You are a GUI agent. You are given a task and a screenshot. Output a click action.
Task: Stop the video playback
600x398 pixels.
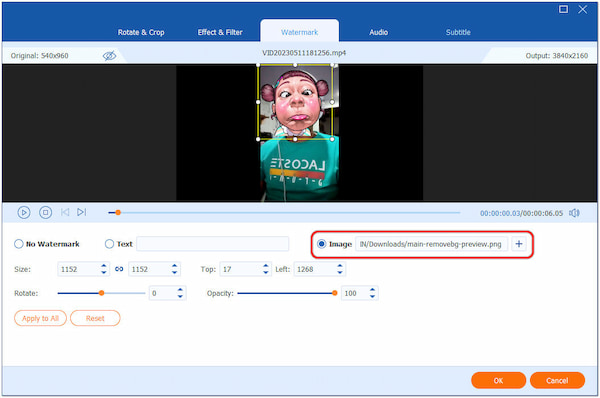[46, 212]
